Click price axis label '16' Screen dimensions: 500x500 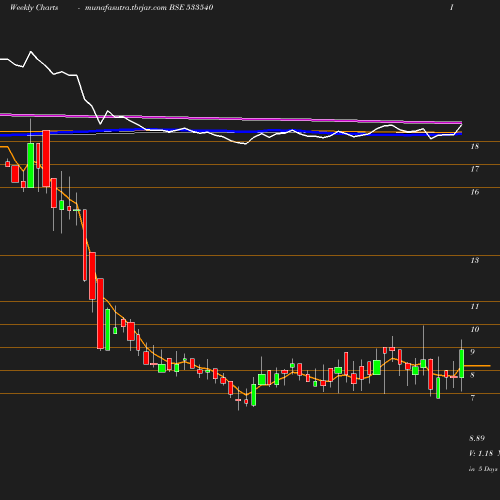pyautogui.click(x=475, y=192)
